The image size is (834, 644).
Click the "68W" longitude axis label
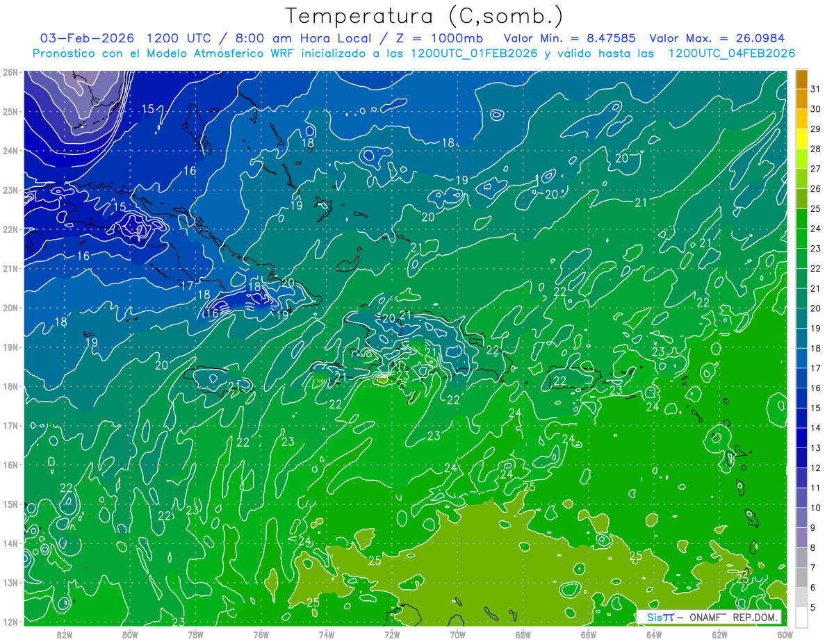(523, 635)
